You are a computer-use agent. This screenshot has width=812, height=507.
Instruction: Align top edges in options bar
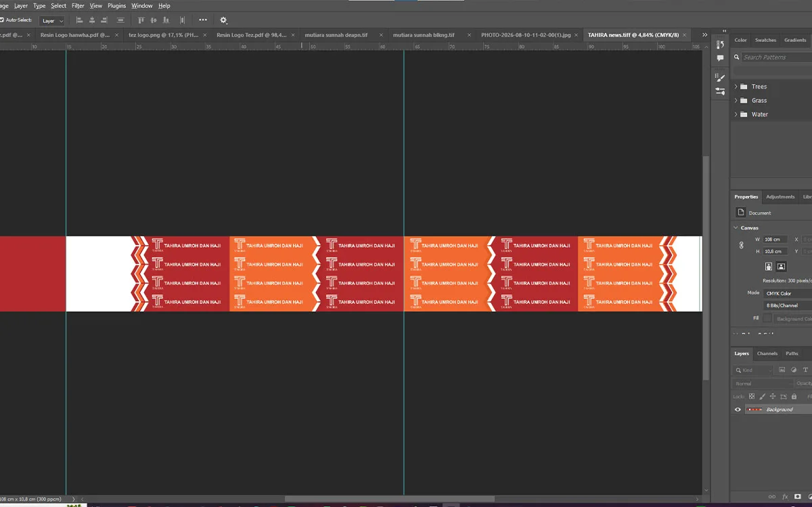tap(141, 20)
